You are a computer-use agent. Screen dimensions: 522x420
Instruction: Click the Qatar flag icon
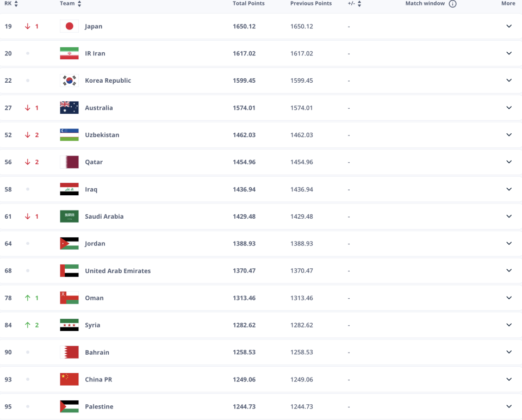pyautogui.click(x=69, y=162)
